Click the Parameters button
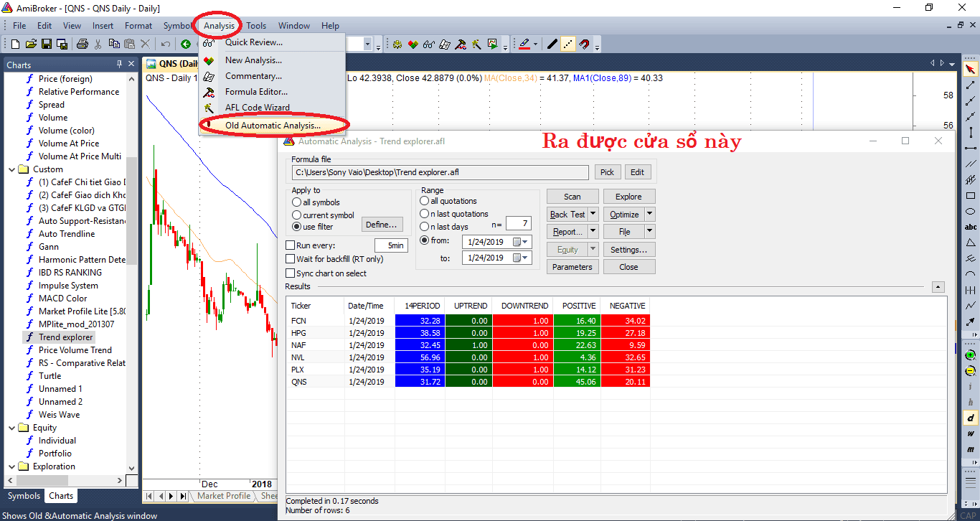This screenshot has width=980, height=521. [573, 267]
